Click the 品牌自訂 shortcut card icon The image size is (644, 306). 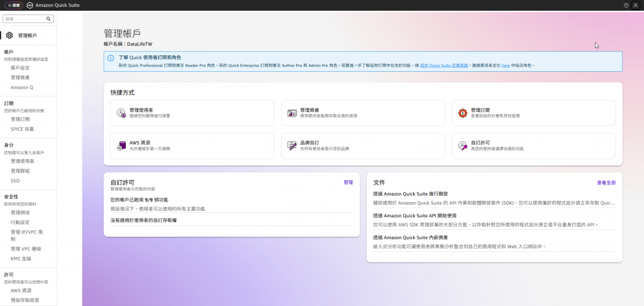(292, 145)
